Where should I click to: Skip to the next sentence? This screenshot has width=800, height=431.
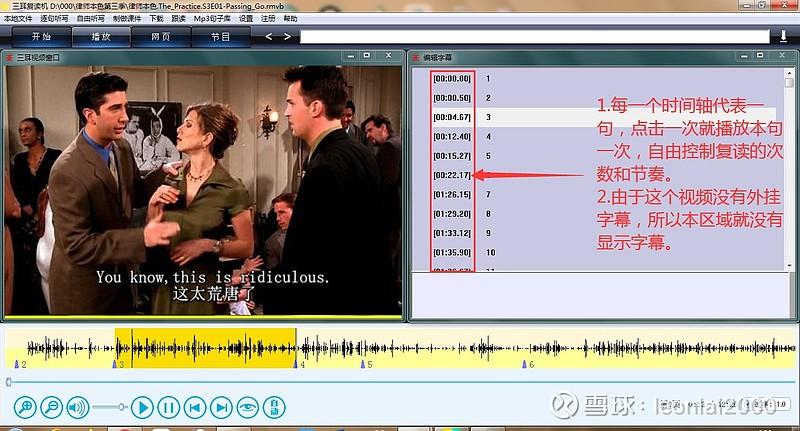pyautogui.click(x=221, y=407)
